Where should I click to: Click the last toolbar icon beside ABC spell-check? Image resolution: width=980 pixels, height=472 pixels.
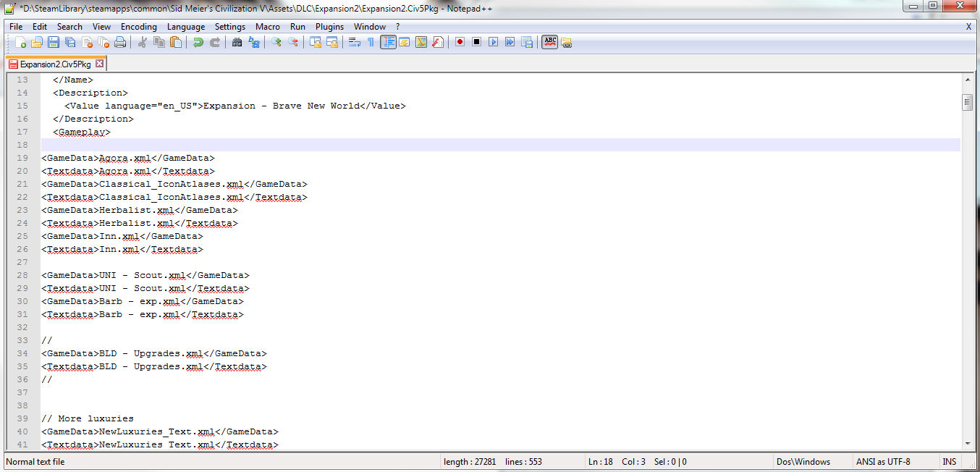[x=567, y=42]
